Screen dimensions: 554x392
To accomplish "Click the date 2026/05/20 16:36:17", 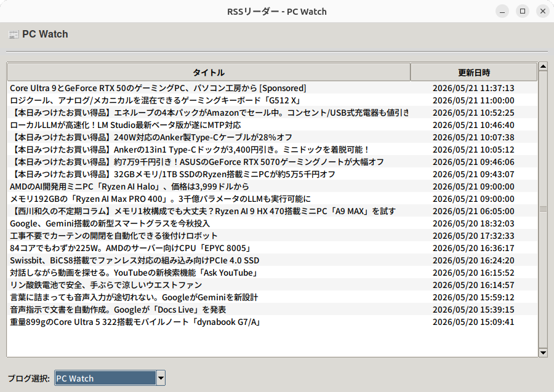I will [473, 248].
